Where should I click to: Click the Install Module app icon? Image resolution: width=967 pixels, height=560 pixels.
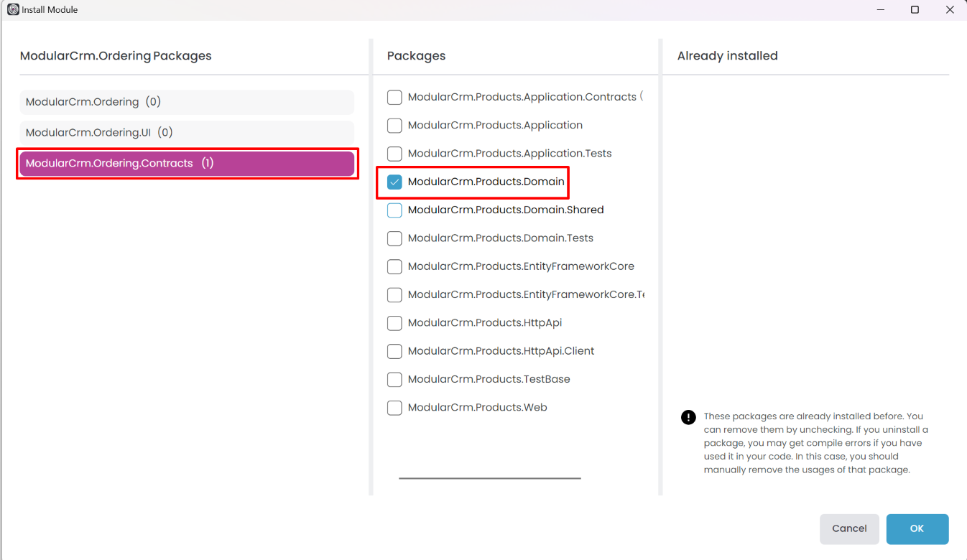click(13, 10)
